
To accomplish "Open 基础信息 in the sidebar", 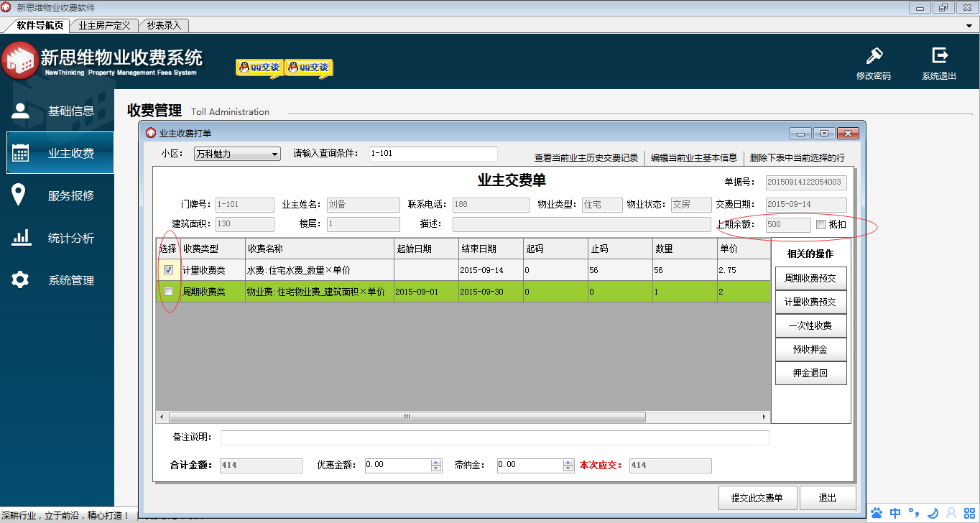I will 60,111.
